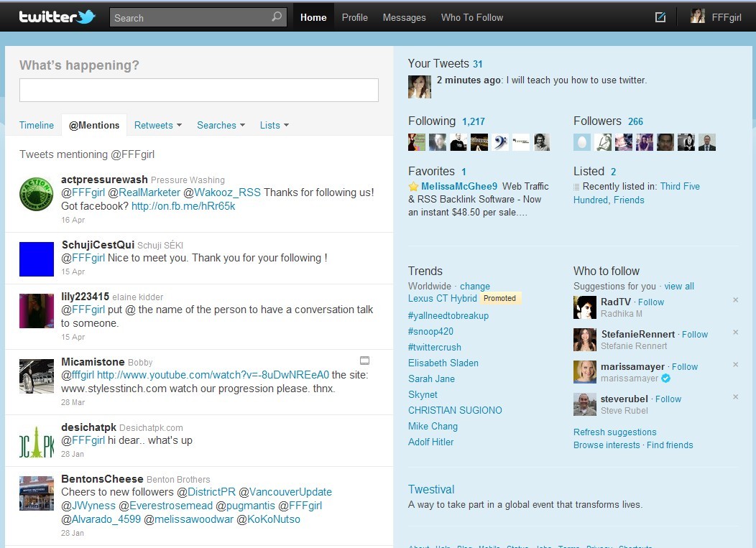Expand the Searches dropdown

point(221,125)
